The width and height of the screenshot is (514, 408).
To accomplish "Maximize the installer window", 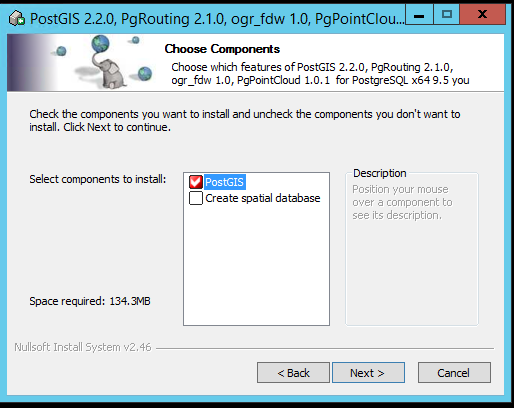I will coord(446,15).
